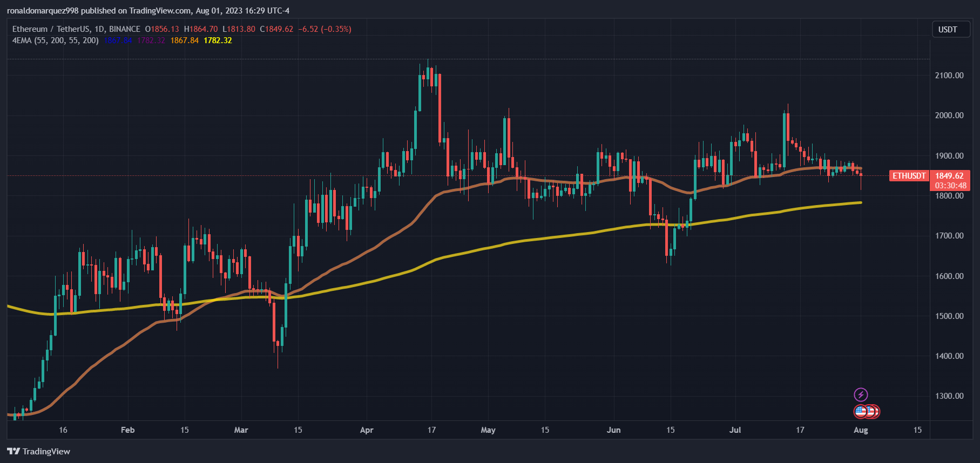Click the TradingView logo at bottom left

[38, 451]
